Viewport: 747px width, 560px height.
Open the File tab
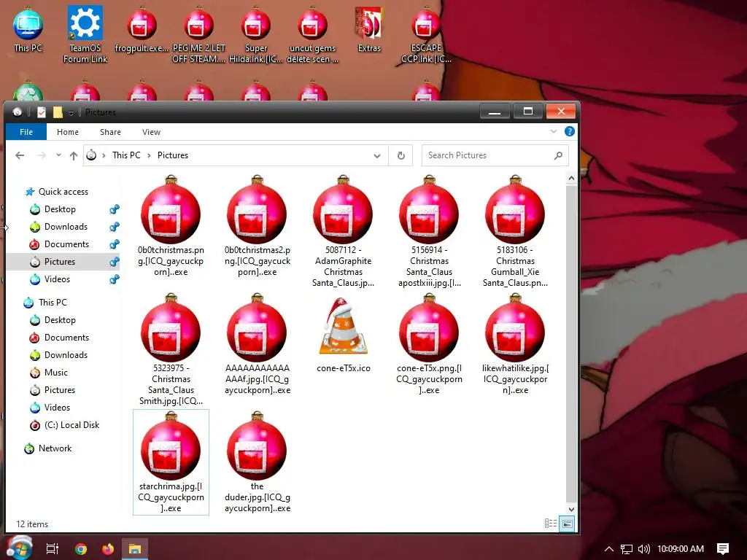pos(26,132)
